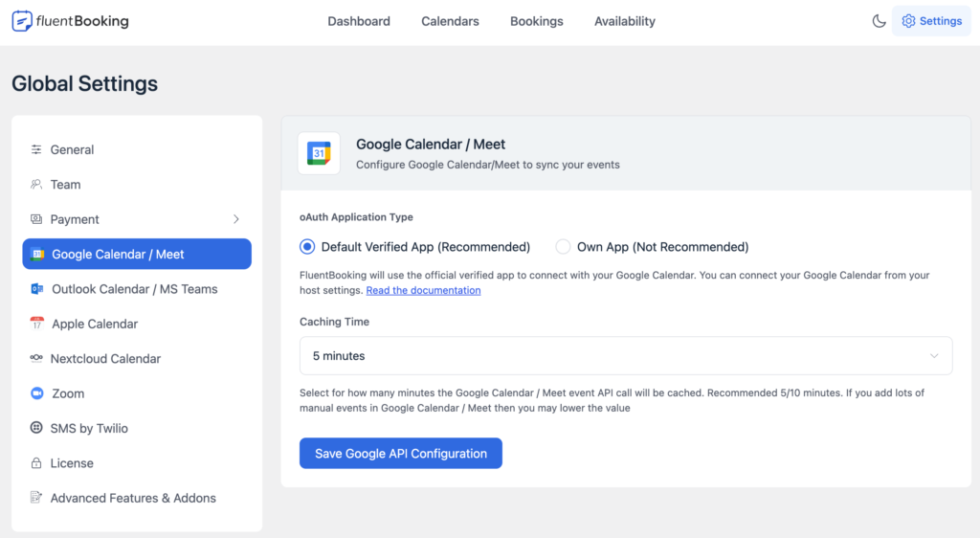Image resolution: width=980 pixels, height=538 pixels.
Task: Click 'Configure Google Calendar/Meet to sync' subtitle
Action: point(488,165)
